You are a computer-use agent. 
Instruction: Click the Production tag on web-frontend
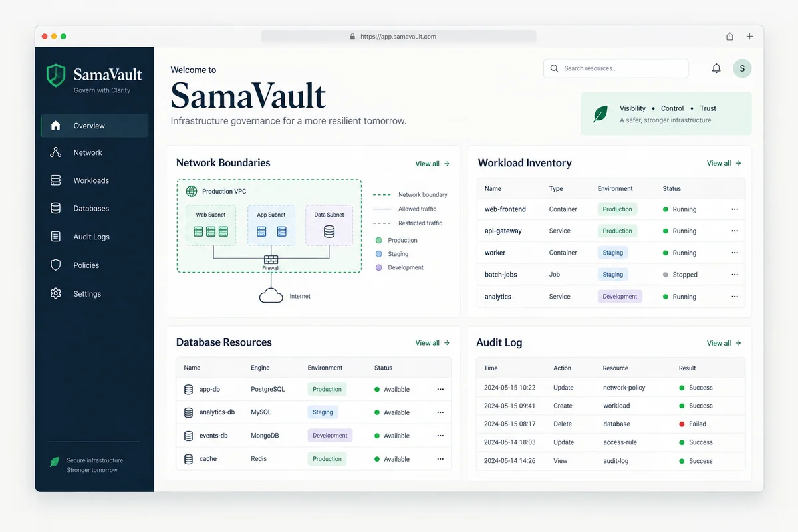[x=617, y=209]
